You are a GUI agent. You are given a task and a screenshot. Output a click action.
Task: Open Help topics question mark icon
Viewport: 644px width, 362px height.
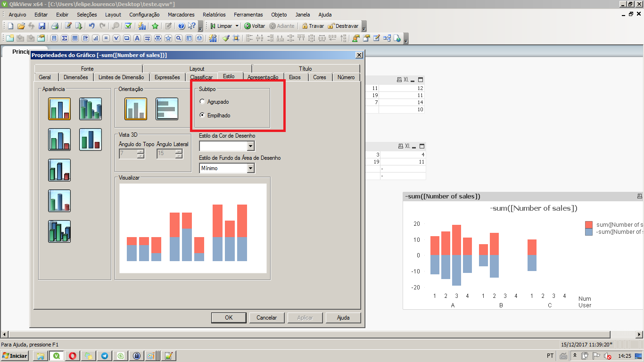pos(182,26)
